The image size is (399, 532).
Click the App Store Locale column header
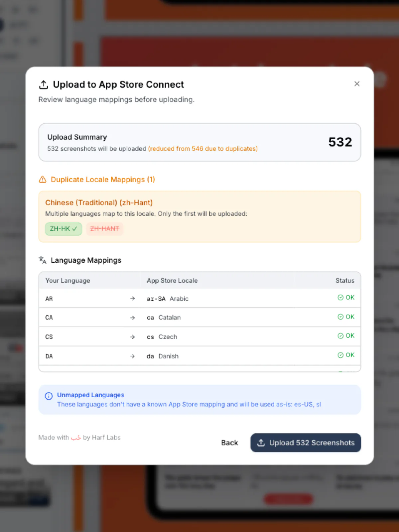click(172, 281)
